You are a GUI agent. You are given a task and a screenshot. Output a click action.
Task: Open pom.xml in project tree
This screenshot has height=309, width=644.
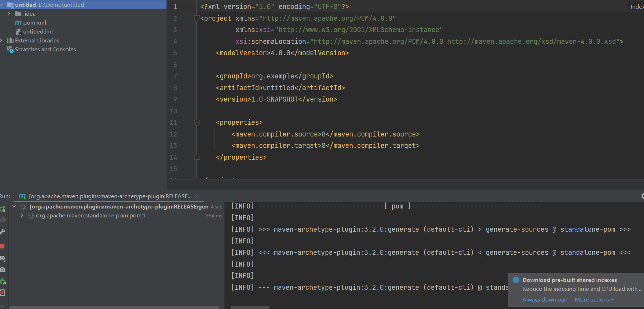click(x=35, y=22)
